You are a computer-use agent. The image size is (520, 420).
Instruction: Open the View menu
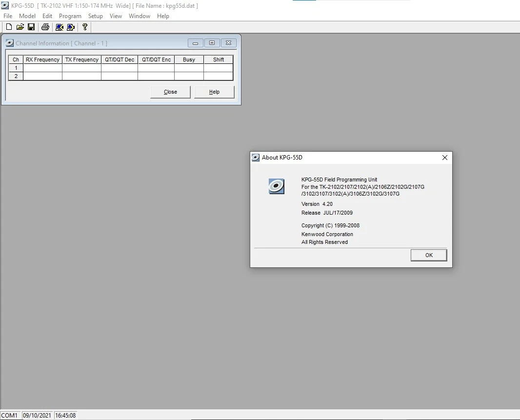(116, 16)
